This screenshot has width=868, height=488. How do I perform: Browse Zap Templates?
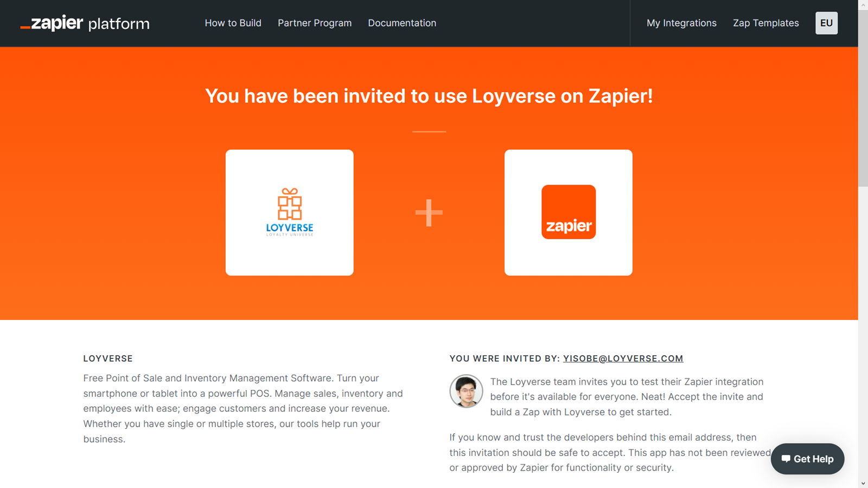(x=765, y=23)
